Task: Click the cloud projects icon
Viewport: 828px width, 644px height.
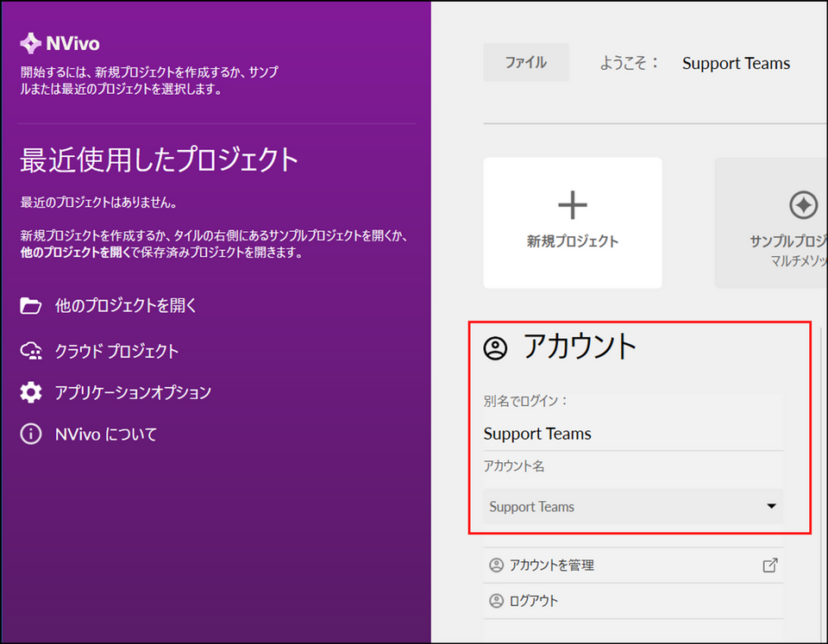Action: click(x=31, y=351)
